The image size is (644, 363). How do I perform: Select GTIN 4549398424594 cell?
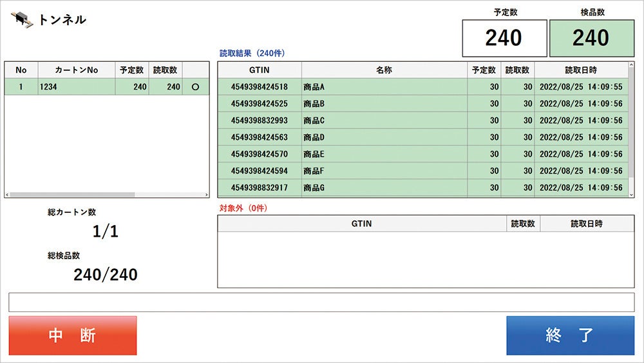tap(260, 171)
